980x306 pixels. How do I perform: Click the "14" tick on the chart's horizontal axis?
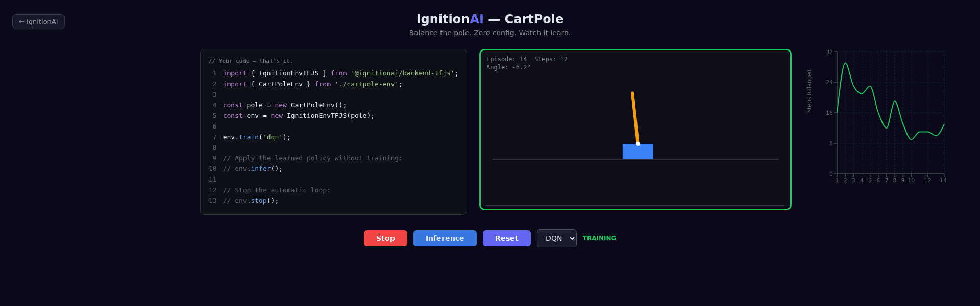[x=943, y=180]
